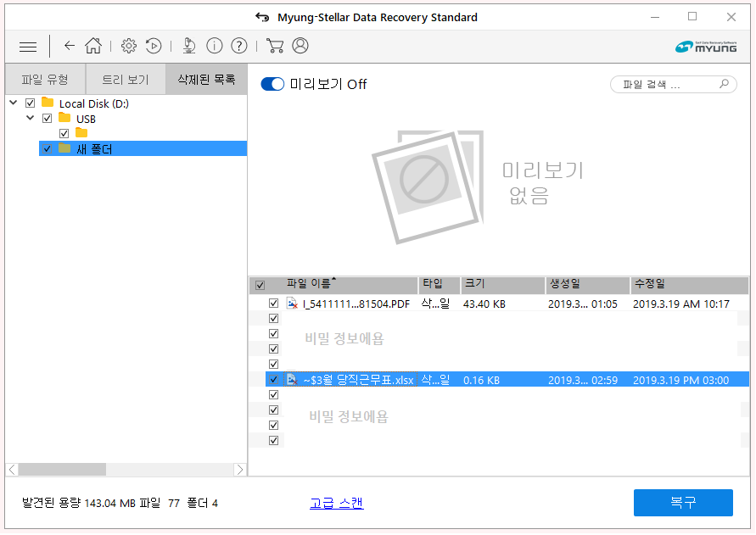Screen dimensions: 756x535
Task: Open the hamburger menu
Action: pos(28,47)
